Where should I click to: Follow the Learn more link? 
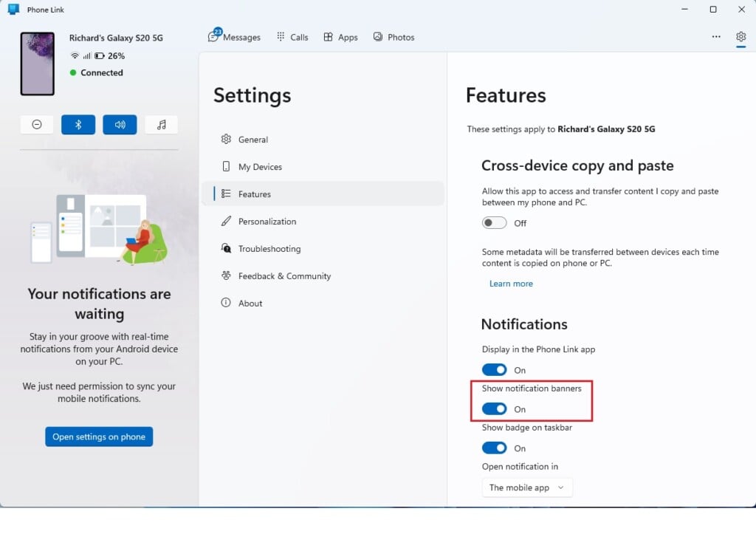click(511, 284)
